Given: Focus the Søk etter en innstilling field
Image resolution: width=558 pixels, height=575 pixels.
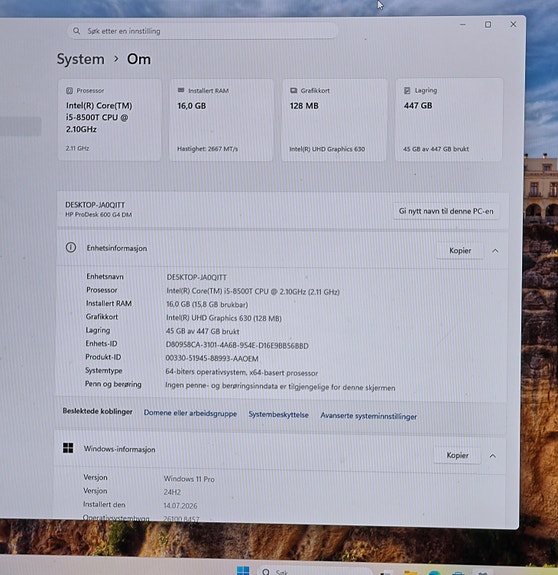Looking at the screenshot, I should (202, 31).
